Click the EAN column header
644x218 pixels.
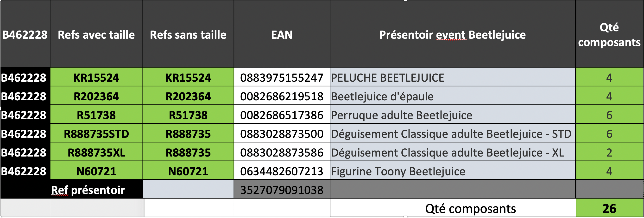[282, 35]
